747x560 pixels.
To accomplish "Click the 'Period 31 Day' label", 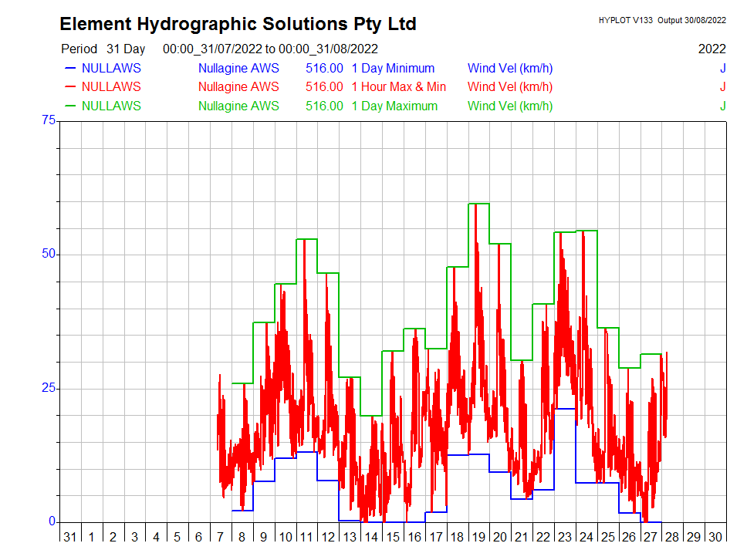I will pyautogui.click(x=102, y=49).
